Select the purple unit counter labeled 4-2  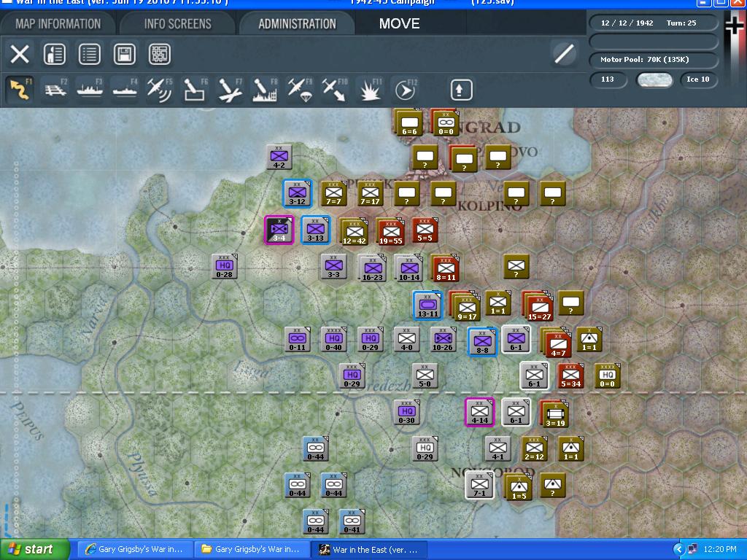tap(279, 157)
